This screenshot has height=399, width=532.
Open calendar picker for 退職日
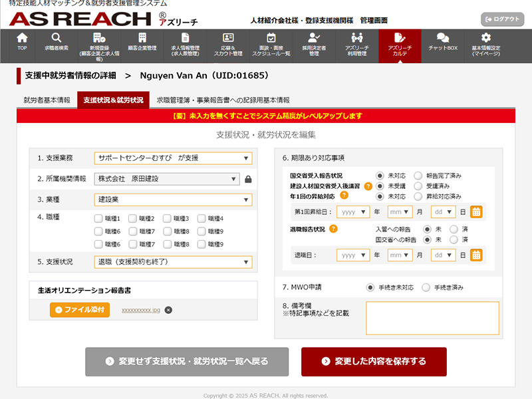(476, 255)
